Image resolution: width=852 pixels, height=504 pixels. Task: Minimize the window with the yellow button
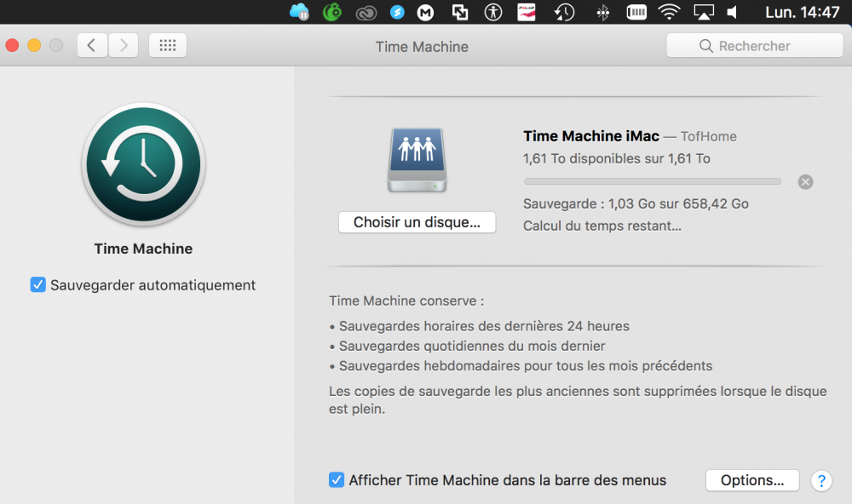click(34, 45)
